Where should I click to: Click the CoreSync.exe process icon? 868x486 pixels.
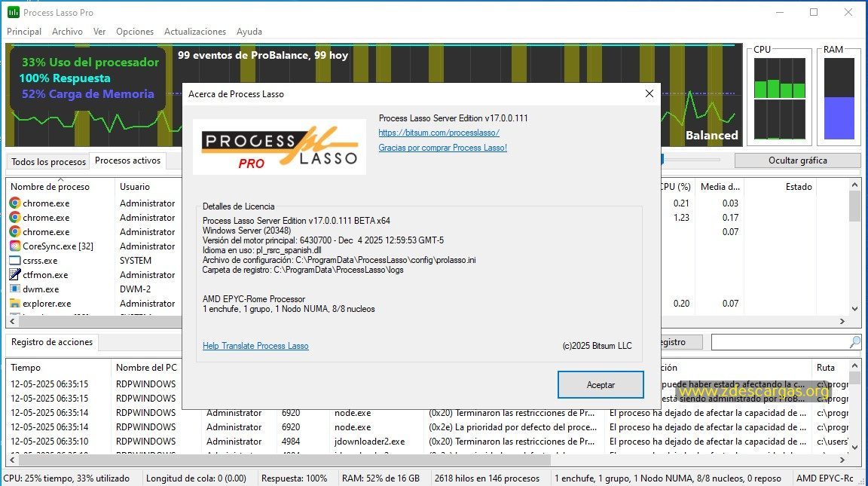coord(15,246)
